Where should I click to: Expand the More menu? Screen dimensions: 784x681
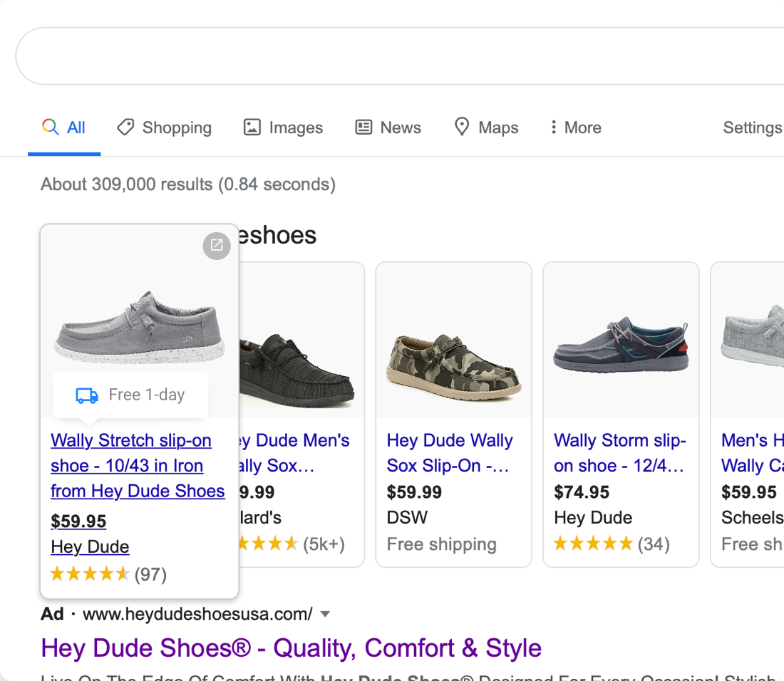point(576,128)
